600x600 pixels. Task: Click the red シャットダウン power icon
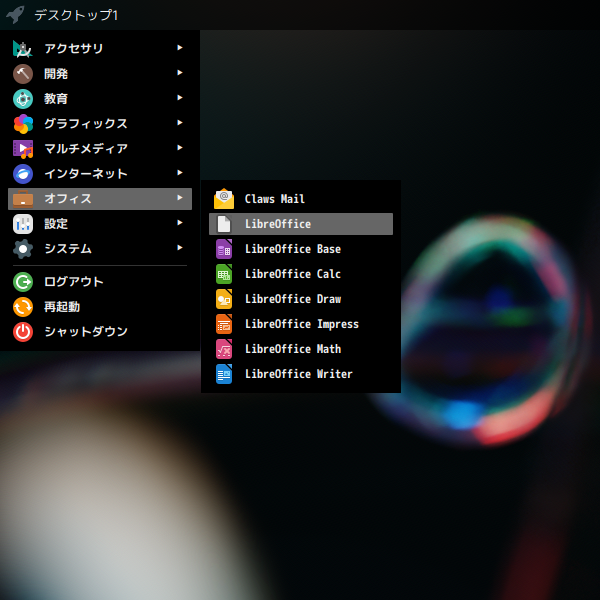click(x=23, y=332)
